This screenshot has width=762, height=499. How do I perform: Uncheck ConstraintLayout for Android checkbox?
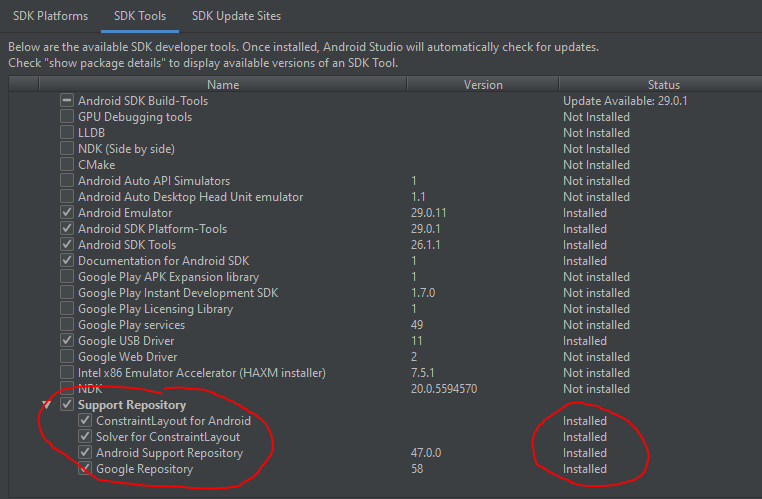[x=85, y=420]
